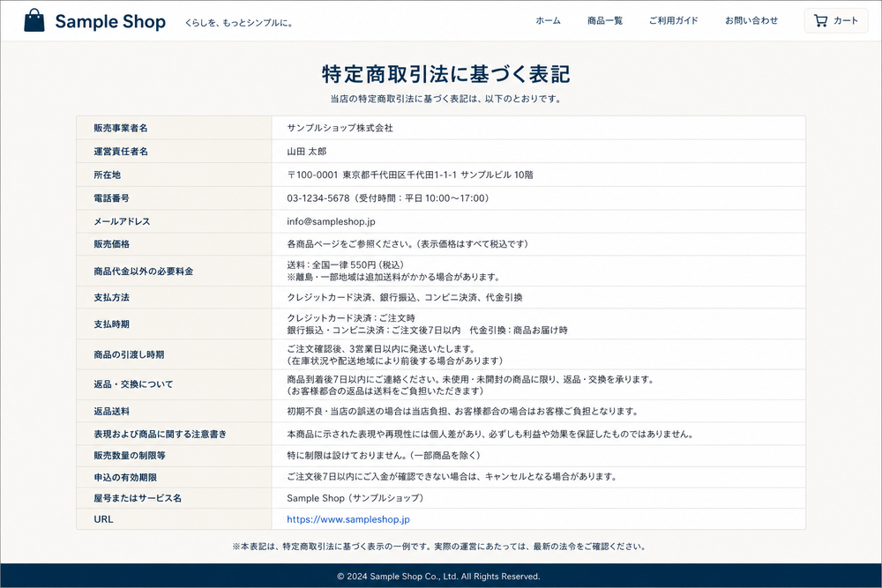The width and height of the screenshot is (882, 588).
Task: Select the 所在地 row label
Action: 107,175
